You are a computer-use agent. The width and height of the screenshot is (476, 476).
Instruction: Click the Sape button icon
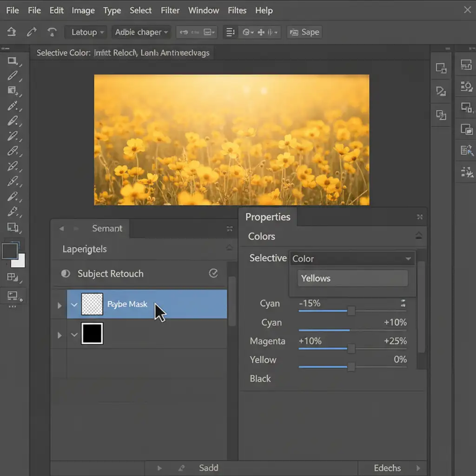294,32
